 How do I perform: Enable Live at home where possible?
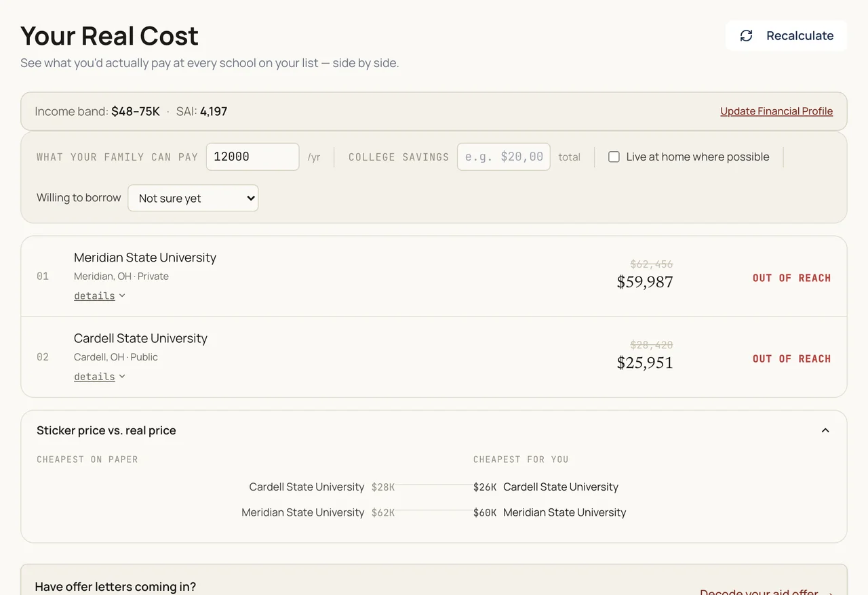[614, 157]
